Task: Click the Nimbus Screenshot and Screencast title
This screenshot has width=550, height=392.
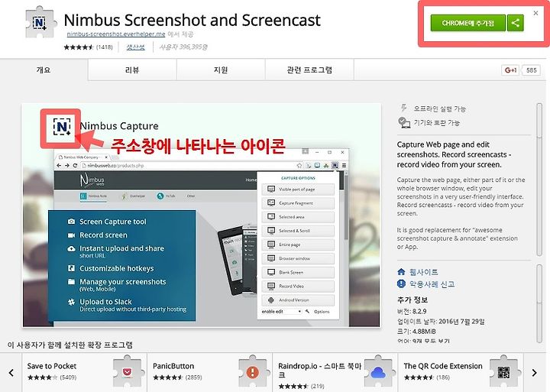Action: click(192, 20)
